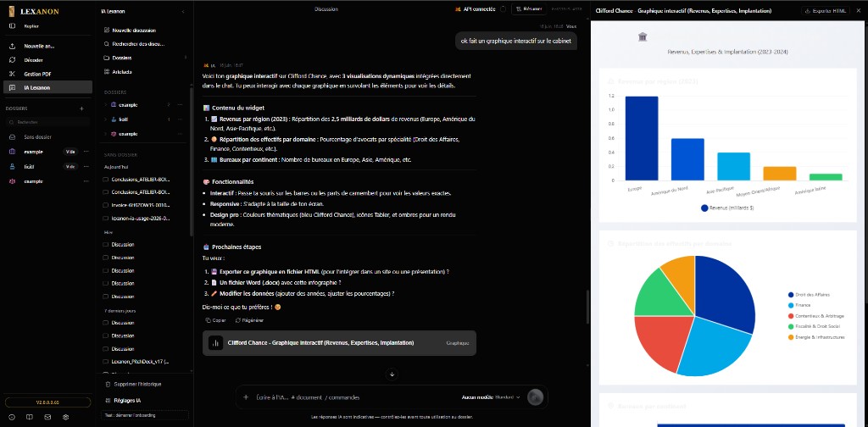Open more options for ficitf dossier
The width and height of the screenshot is (868, 427).
(x=86, y=167)
